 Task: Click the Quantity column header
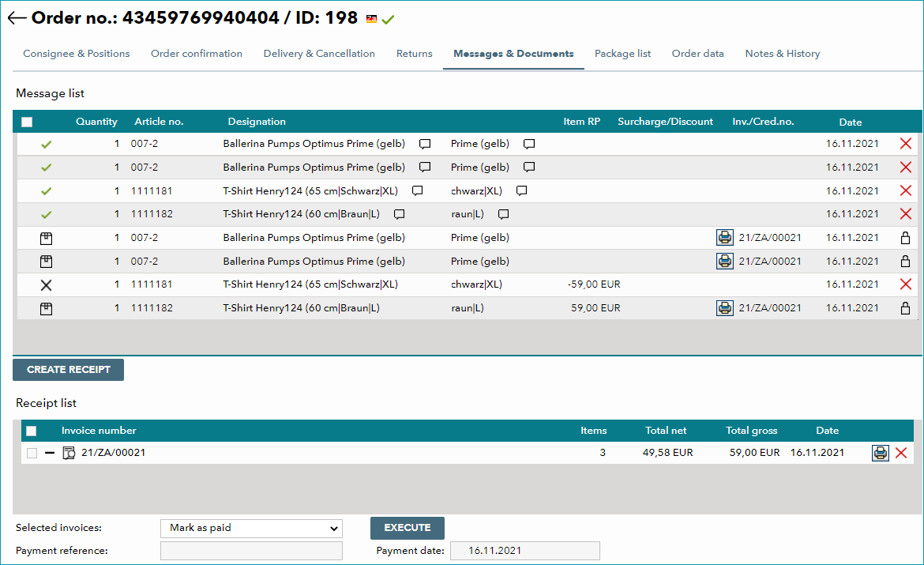(x=96, y=122)
